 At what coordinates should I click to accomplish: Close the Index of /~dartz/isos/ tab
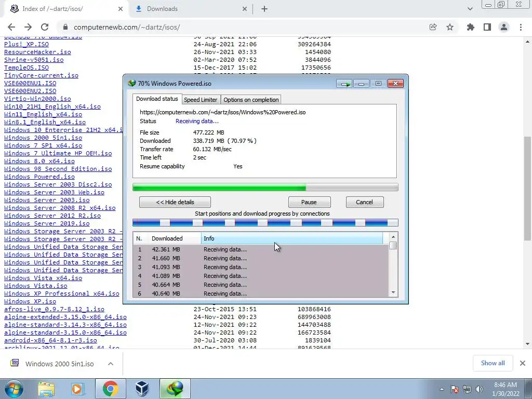[121, 9]
